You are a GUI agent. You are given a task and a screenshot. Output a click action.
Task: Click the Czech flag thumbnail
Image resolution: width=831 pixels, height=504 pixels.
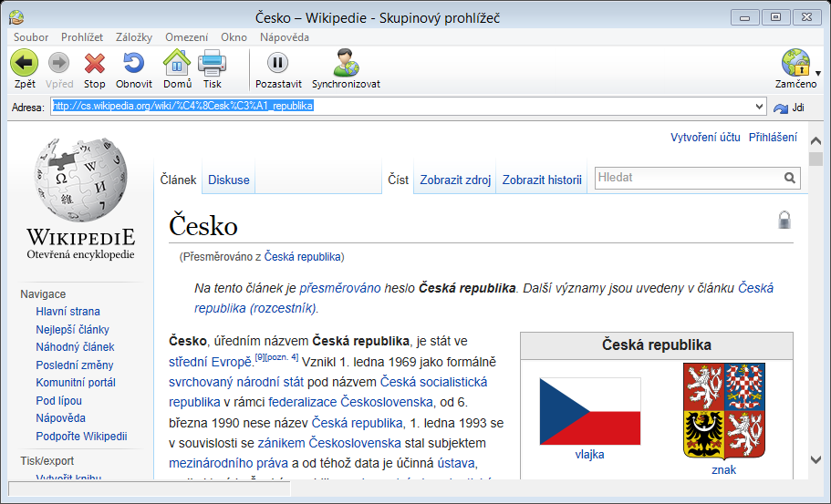590,411
